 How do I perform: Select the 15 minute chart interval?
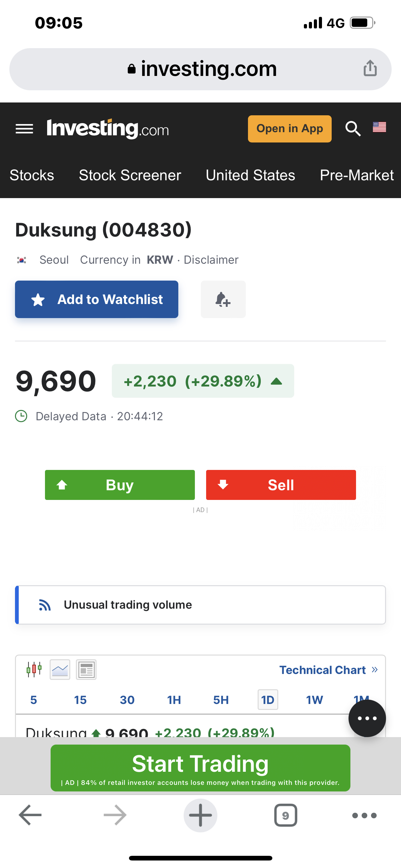tap(80, 700)
